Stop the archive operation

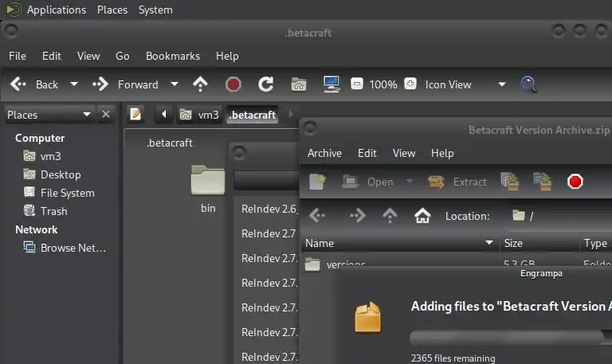tap(575, 182)
